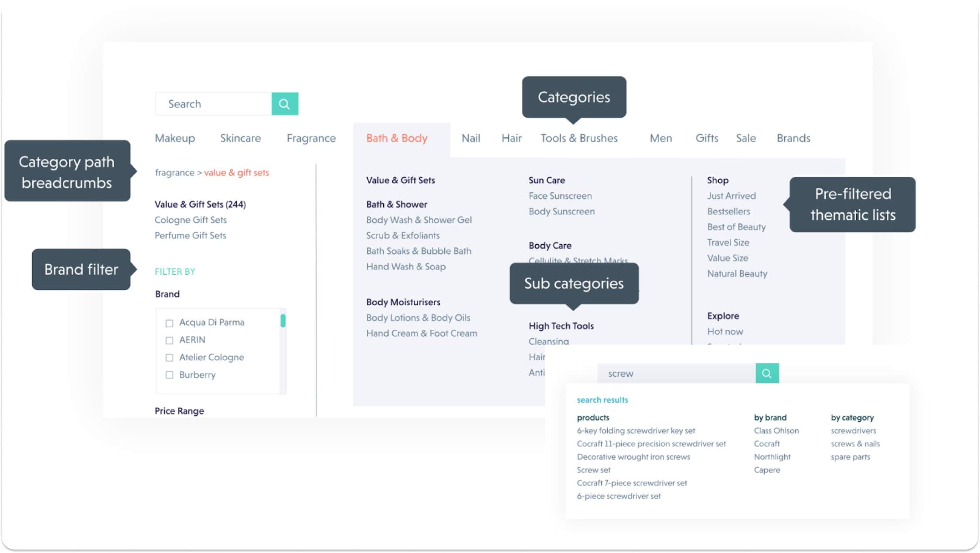Enable the Atelier Cologne brand filter
This screenshot has width=980, height=553.
pyautogui.click(x=169, y=358)
